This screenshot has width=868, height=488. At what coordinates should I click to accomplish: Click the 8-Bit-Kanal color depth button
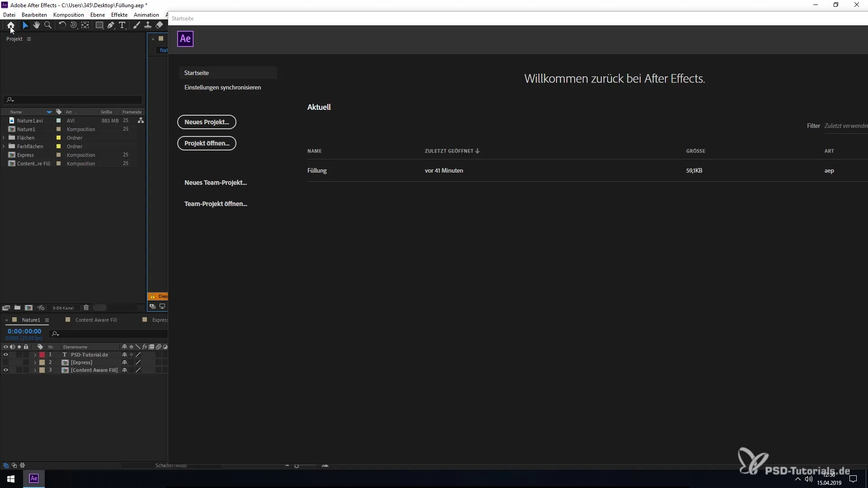(x=63, y=308)
